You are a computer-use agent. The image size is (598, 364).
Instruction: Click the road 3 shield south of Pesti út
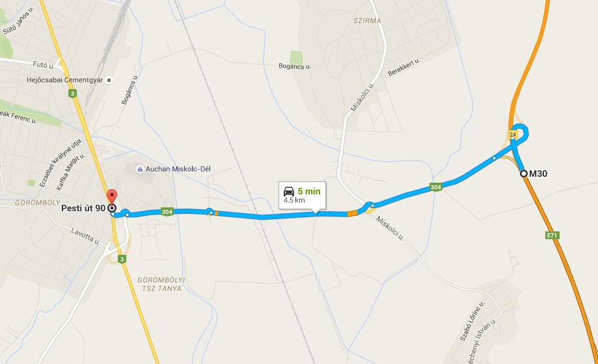tap(122, 259)
